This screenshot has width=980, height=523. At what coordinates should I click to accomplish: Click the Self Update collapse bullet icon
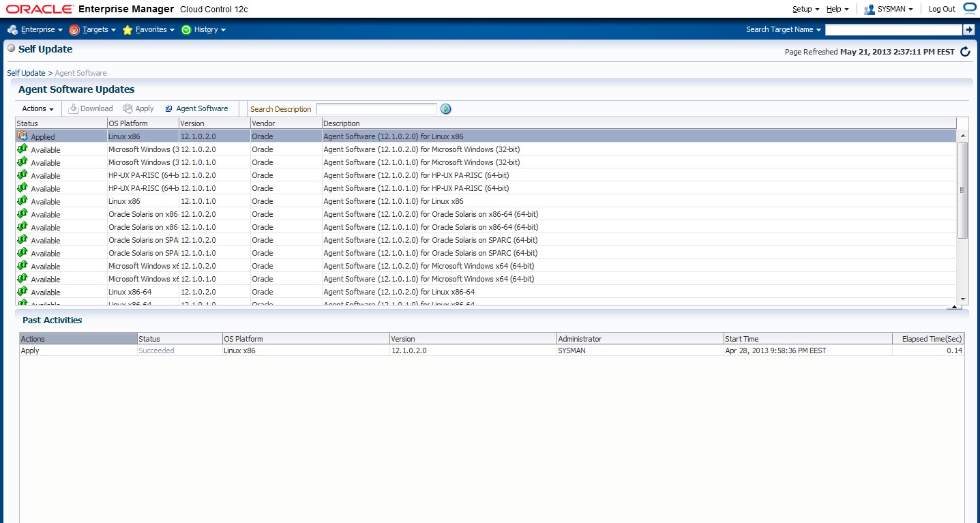(11, 49)
